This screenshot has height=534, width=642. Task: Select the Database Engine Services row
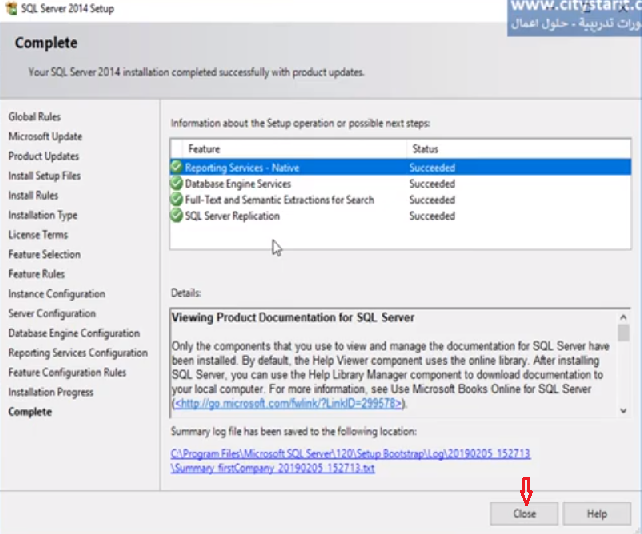coord(400,183)
